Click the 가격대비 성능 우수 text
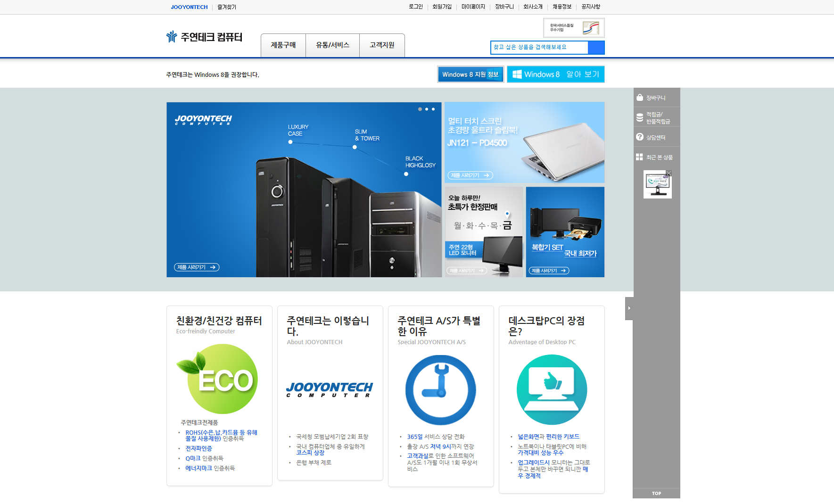Image resolution: width=834 pixels, height=504 pixels. click(540, 453)
